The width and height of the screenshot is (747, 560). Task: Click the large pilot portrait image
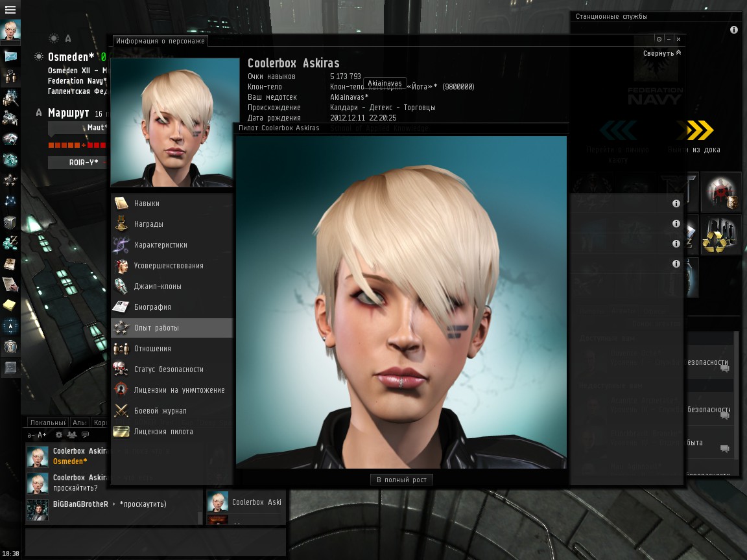(401, 303)
